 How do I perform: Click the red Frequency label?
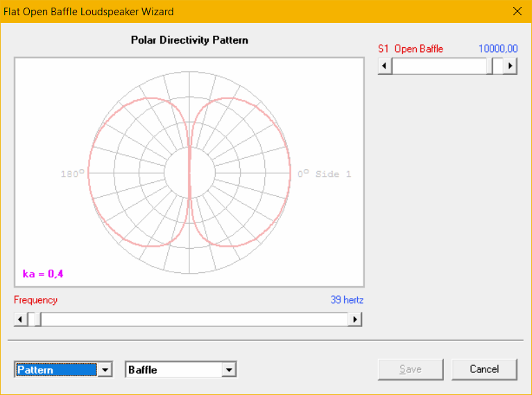coord(35,300)
